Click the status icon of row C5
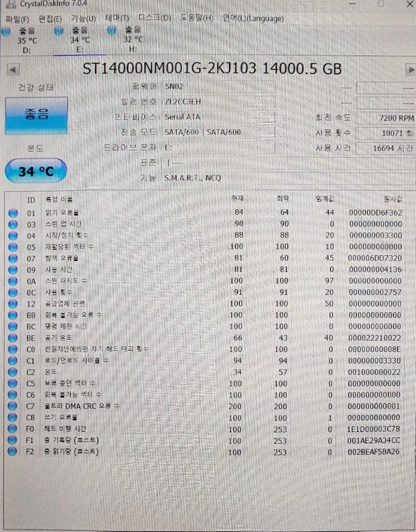Viewport: 416px width, 532px height. click(x=13, y=383)
